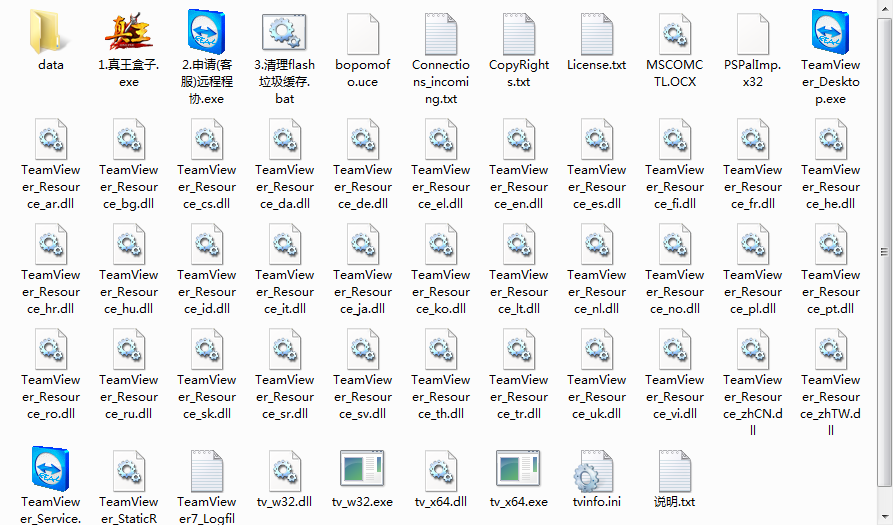Select the TeamViewer_Resource_uk.dll icon

(x=597, y=348)
